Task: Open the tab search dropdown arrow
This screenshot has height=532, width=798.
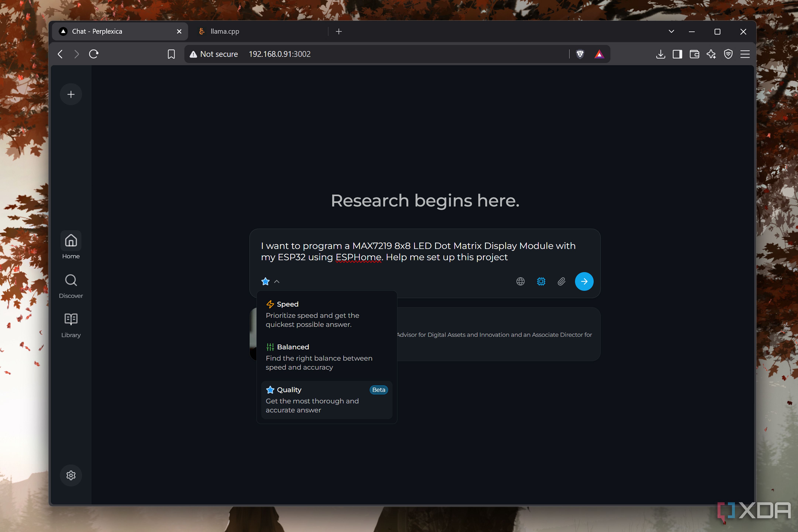Action: [x=671, y=32]
